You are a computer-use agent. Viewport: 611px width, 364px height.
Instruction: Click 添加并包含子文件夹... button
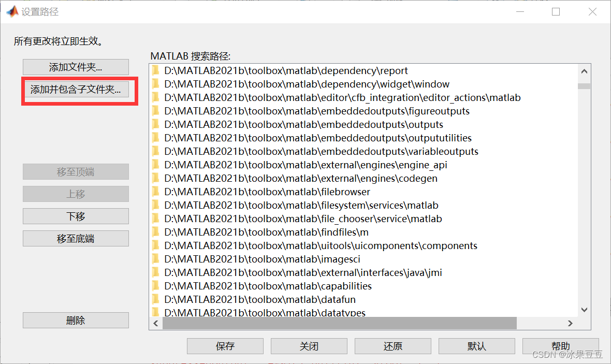76,89
